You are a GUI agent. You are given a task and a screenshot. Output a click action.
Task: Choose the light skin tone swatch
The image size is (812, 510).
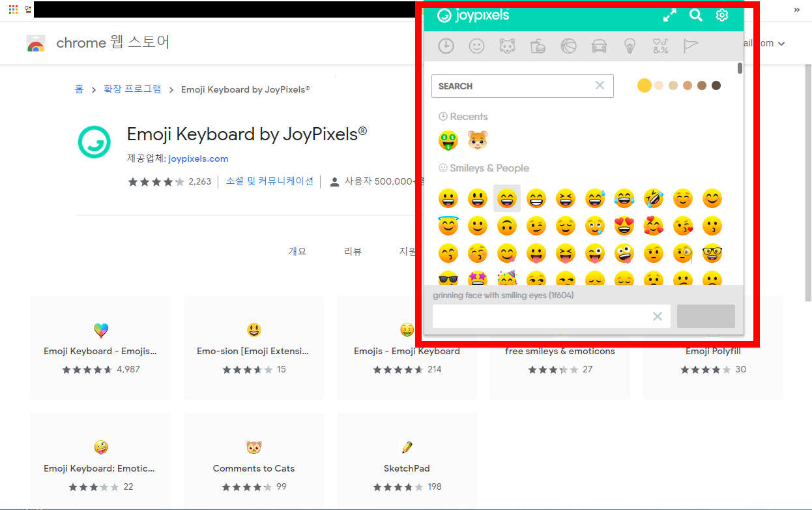[x=659, y=85]
